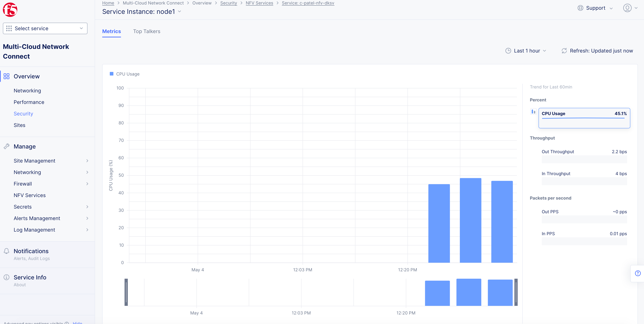644x324 pixels.
Task: Click the F5 logo icon
Action: (x=10, y=10)
